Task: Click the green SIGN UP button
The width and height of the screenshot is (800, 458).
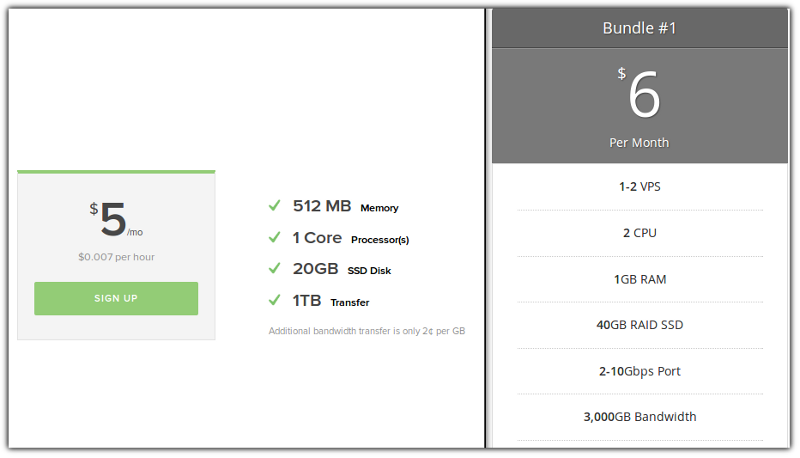Action: 116,299
